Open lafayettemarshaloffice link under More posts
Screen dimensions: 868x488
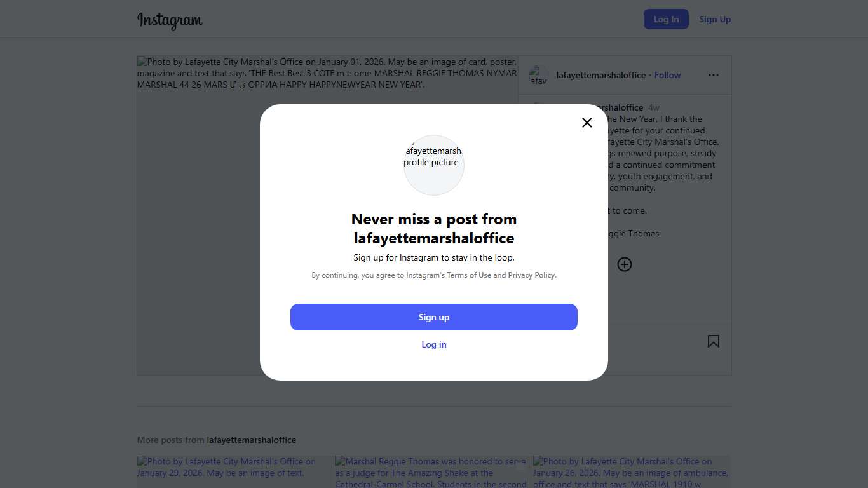point(251,440)
